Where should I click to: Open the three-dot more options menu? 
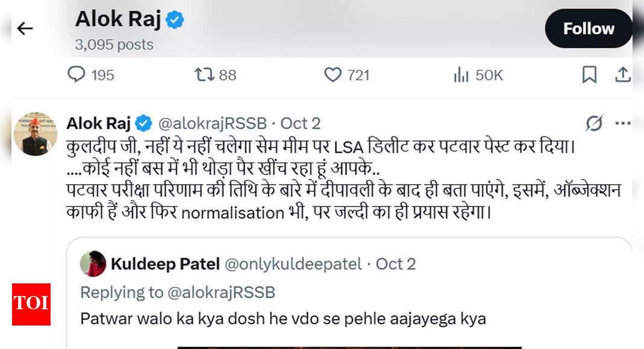[x=623, y=123]
